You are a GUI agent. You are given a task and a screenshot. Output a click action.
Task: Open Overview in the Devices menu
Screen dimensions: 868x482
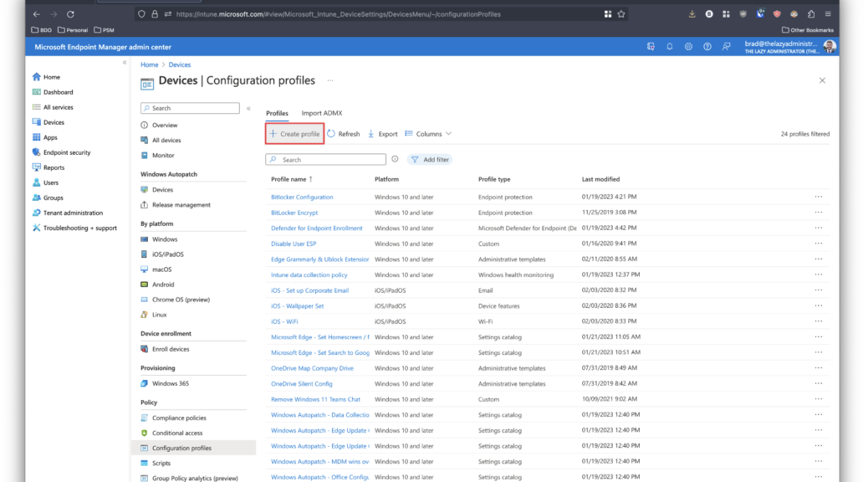pyautogui.click(x=165, y=126)
